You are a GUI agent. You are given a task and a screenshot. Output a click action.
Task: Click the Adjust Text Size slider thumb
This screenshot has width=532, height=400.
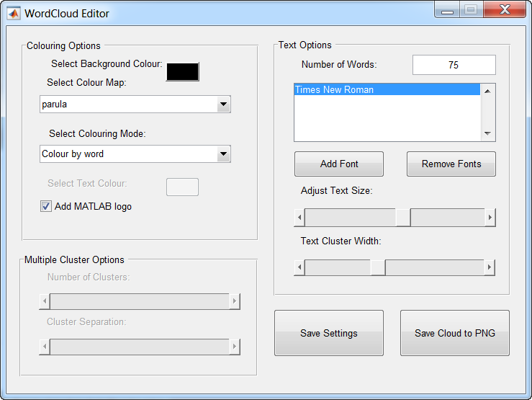pyautogui.click(x=402, y=218)
